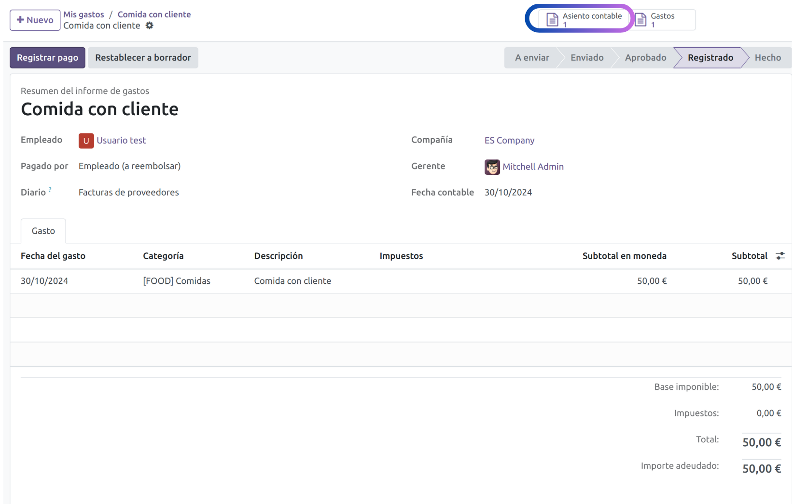
Task: Open the Usuario test employee link
Action: tap(121, 140)
